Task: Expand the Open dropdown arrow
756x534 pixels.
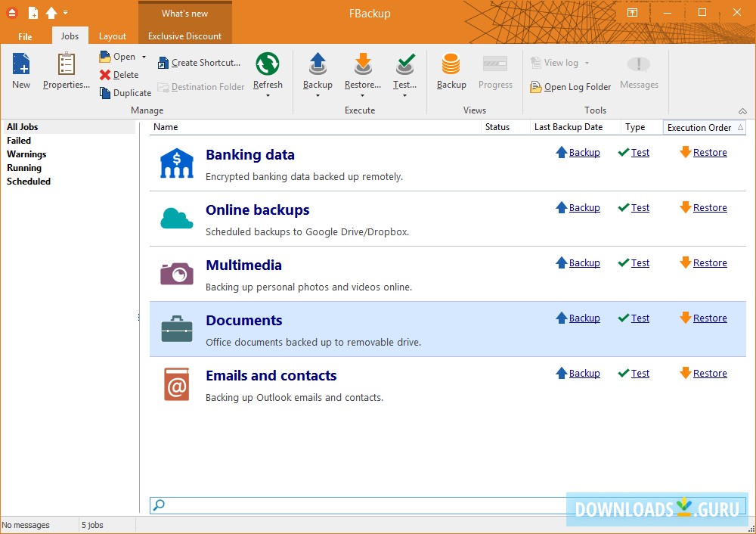Action: [x=144, y=57]
